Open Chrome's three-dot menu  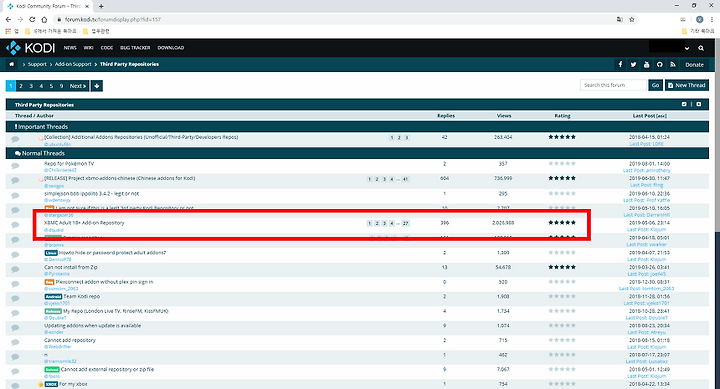(x=712, y=19)
